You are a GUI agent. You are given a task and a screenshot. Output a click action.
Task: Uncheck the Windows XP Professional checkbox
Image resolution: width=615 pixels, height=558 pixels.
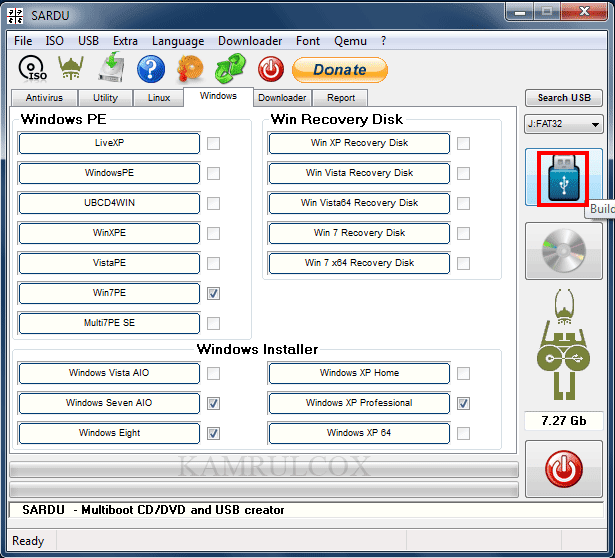[464, 404]
